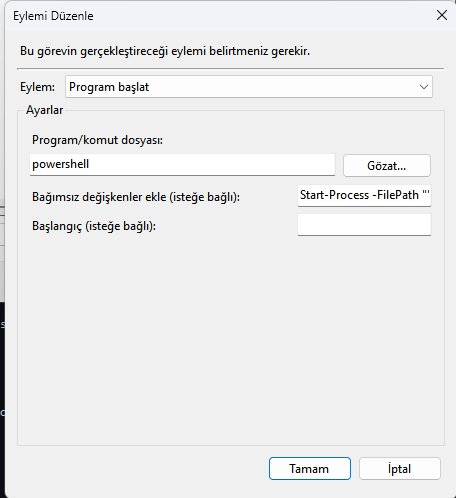Click the instruction text about görevin eylemi
Viewport: 456px width, 498px height.
[x=165, y=51]
